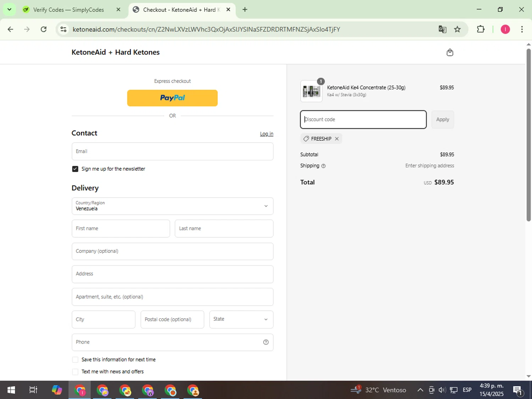This screenshot has width=532, height=399.
Task: Click the phone field help icon
Action: coord(266,342)
